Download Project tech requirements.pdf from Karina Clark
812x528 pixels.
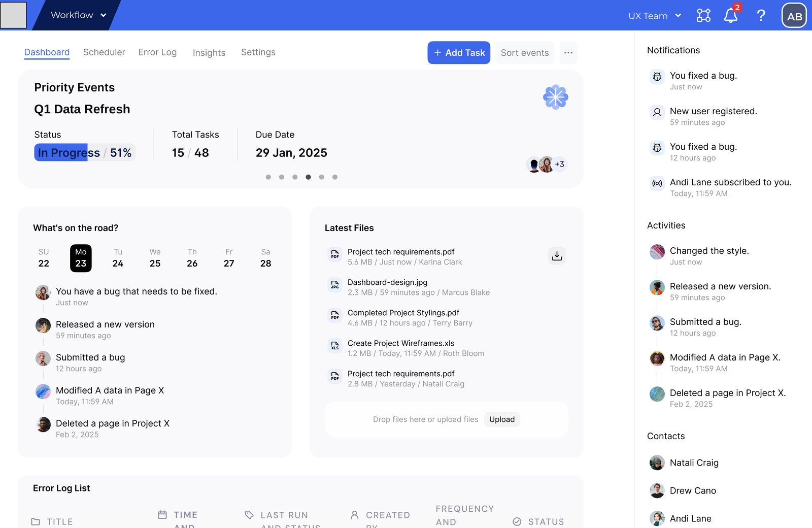(x=557, y=256)
